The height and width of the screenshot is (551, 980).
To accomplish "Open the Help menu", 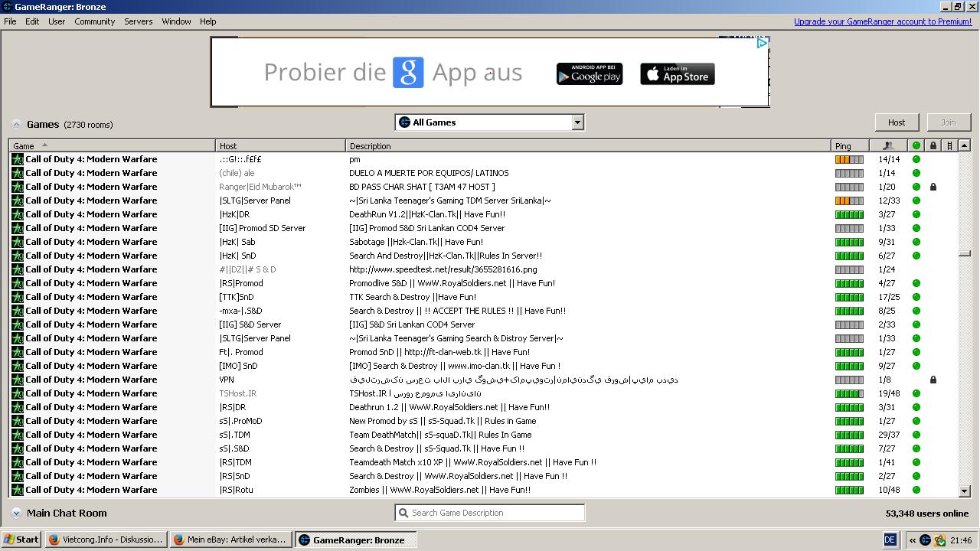I will coord(208,21).
